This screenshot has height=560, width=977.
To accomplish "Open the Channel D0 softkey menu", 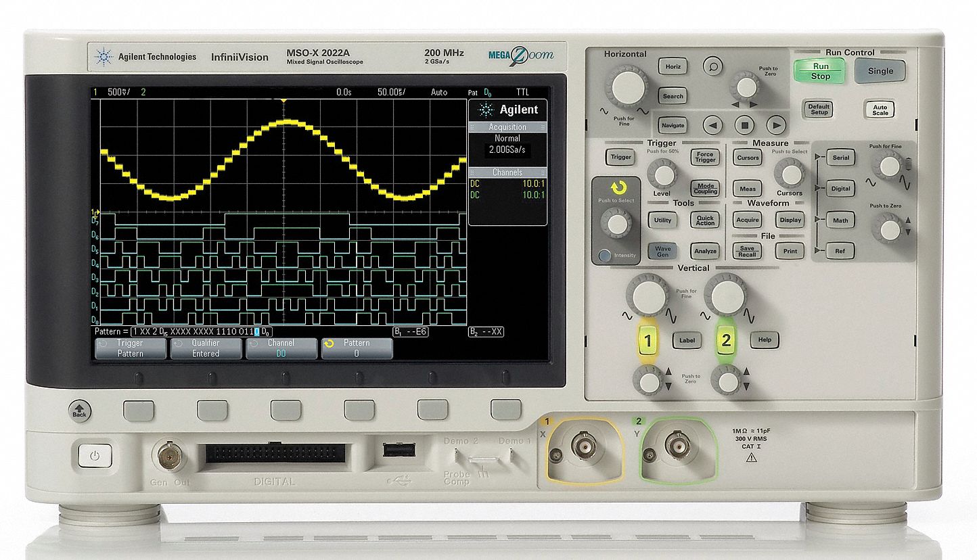I will [281, 348].
